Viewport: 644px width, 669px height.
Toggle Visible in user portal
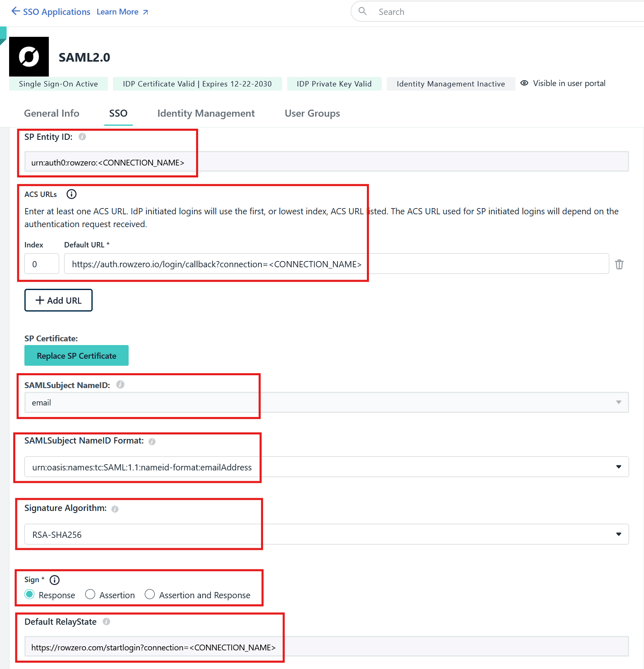pos(524,83)
